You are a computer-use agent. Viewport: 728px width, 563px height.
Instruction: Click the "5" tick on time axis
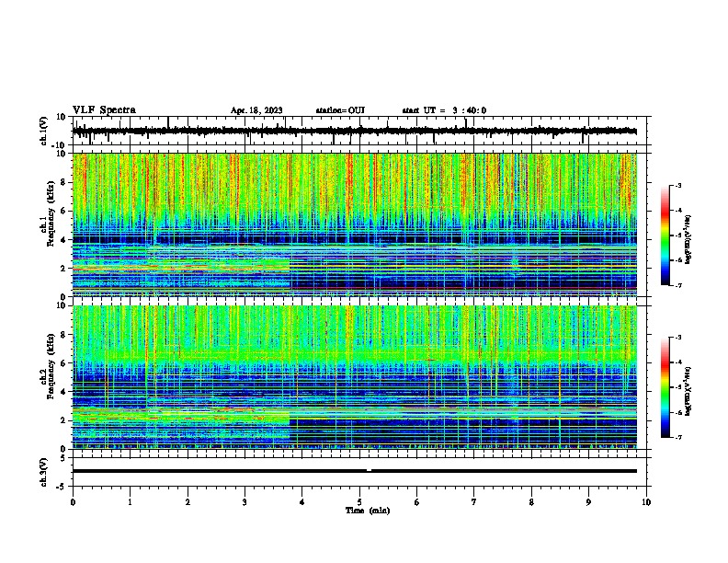click(359, 502)
